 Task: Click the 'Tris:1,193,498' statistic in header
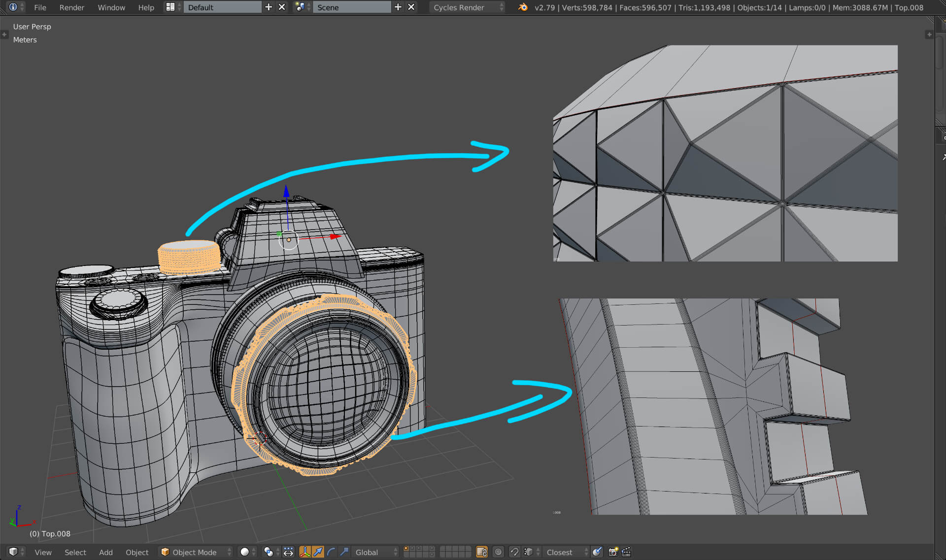click(x=705, y=7)
